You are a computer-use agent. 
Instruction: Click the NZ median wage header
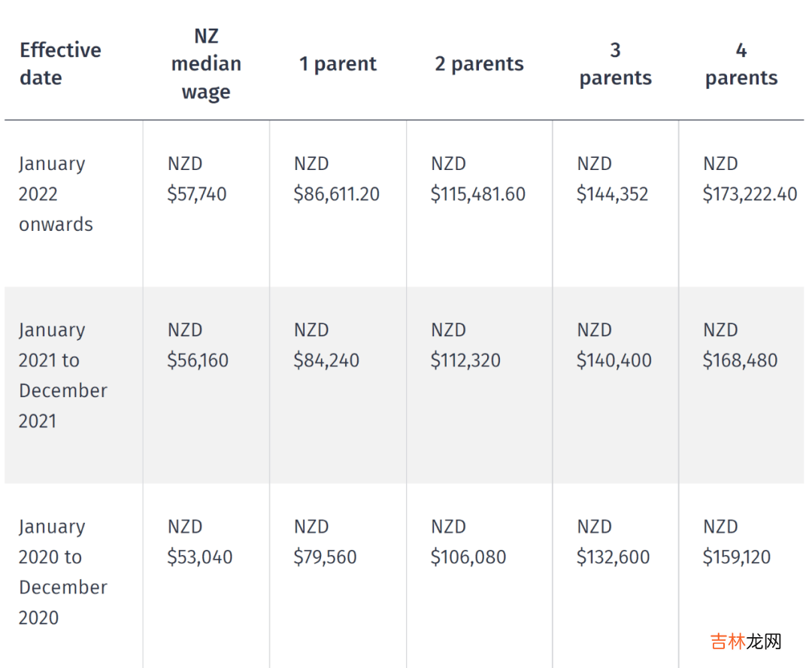(206, 64)
